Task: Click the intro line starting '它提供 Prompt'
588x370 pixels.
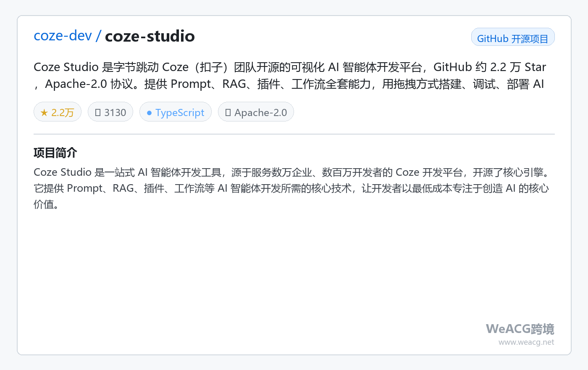Action: 291,188
